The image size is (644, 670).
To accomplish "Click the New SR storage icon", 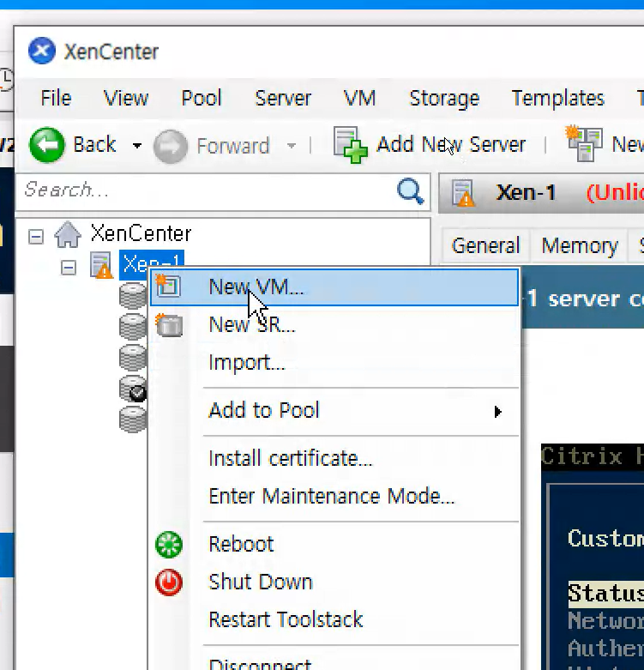I will coord(169,325).
